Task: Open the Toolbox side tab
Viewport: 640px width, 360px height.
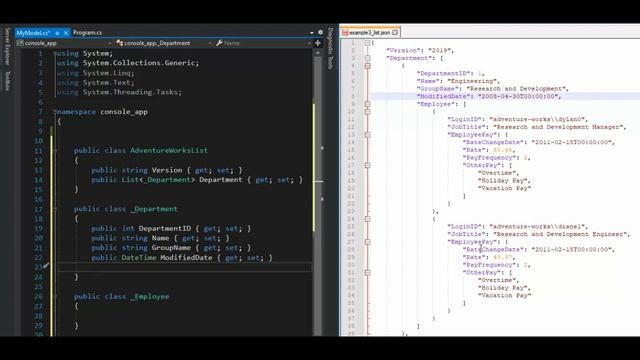Action: (7, 80)
